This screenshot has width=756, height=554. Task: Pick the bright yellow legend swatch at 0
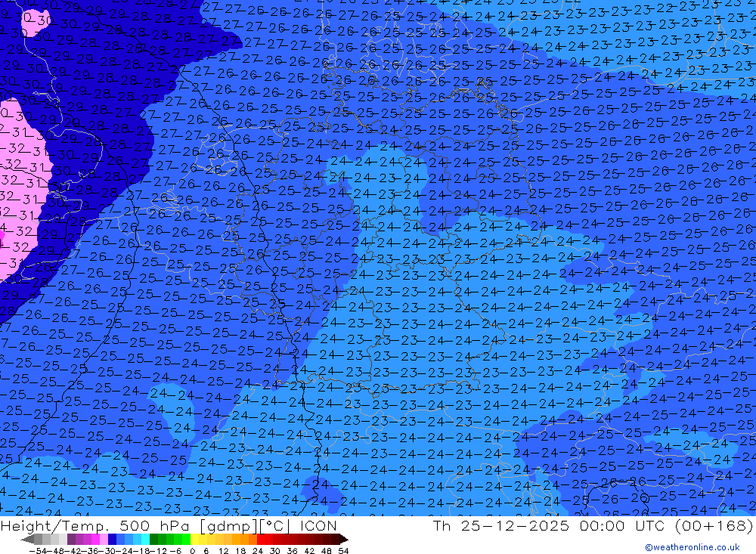click(194, 540)
